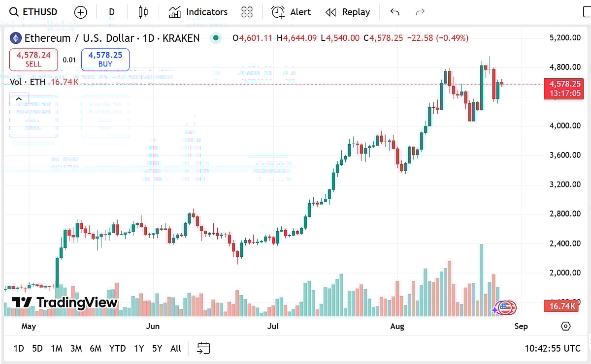Open timezone menu via 10:42:55 UTC
The image size is (591, 364).
coord(552,348)
